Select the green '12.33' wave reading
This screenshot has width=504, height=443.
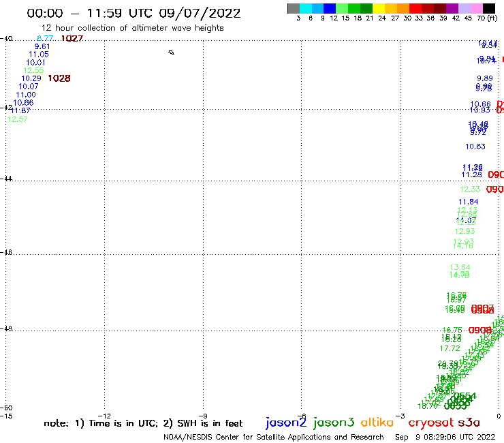470,189
